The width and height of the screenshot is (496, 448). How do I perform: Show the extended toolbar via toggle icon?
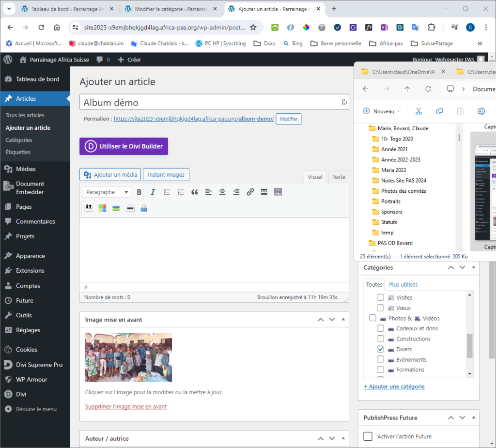278,192
